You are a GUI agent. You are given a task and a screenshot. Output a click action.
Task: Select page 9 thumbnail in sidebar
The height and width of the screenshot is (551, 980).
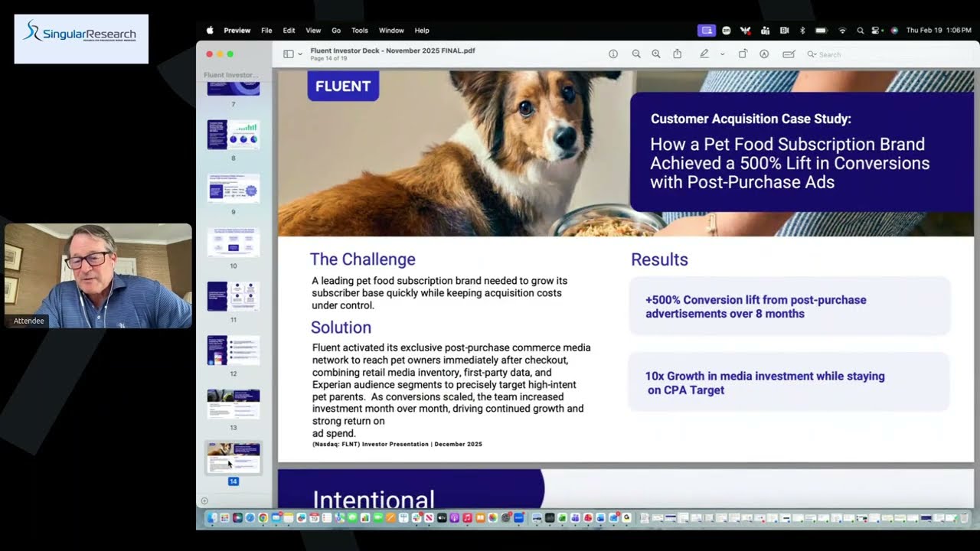234,188
